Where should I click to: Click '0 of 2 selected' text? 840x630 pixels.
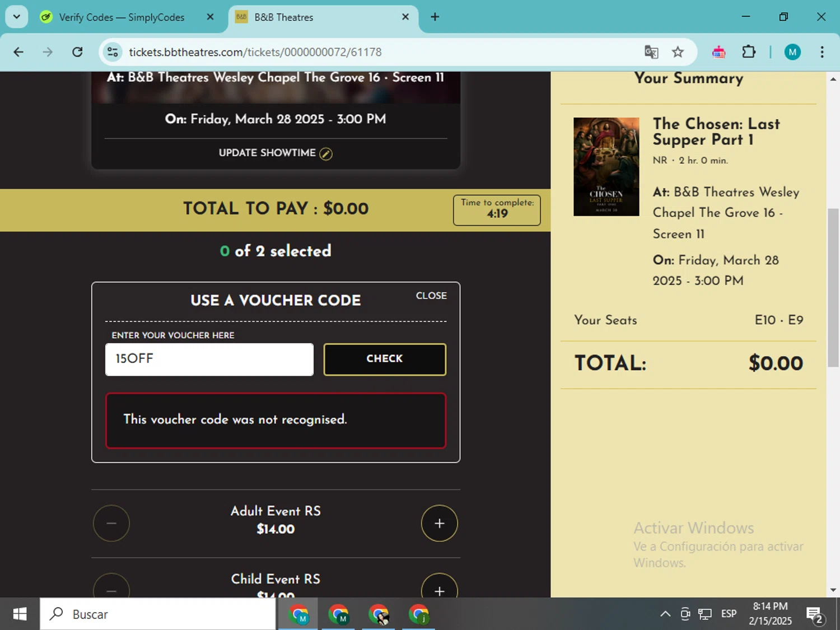point(276,251)
